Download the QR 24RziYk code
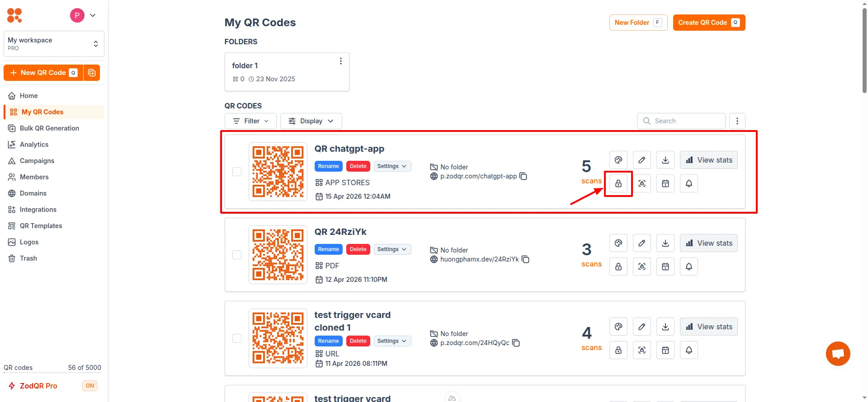The image size is (868, 402). tap(665, 243)
